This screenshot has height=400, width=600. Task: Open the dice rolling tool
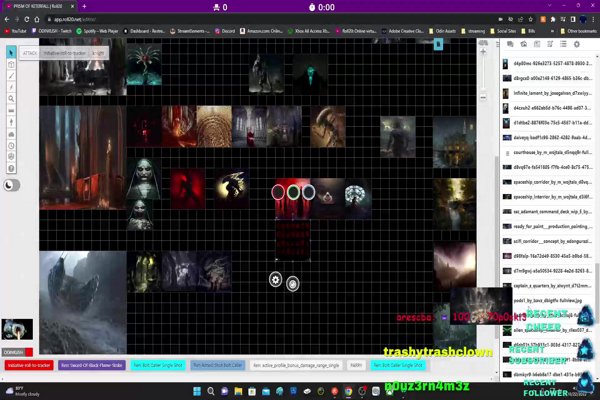click(x=11, y=157)
